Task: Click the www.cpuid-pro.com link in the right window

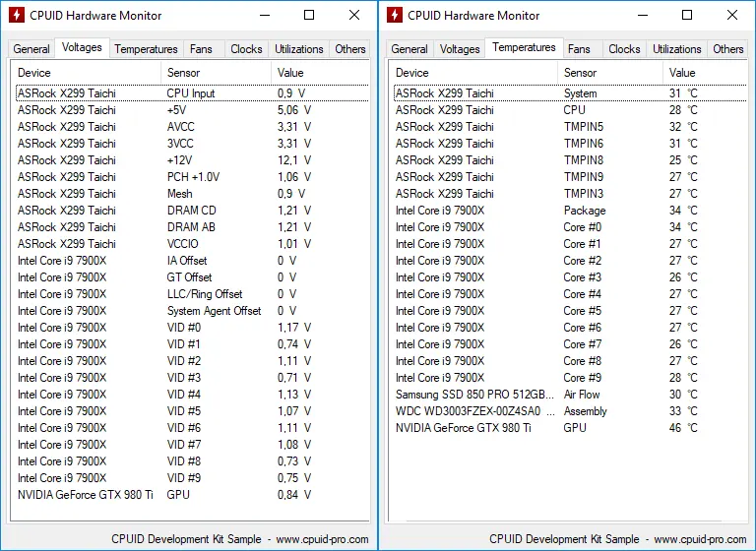Action: [700, 539]
